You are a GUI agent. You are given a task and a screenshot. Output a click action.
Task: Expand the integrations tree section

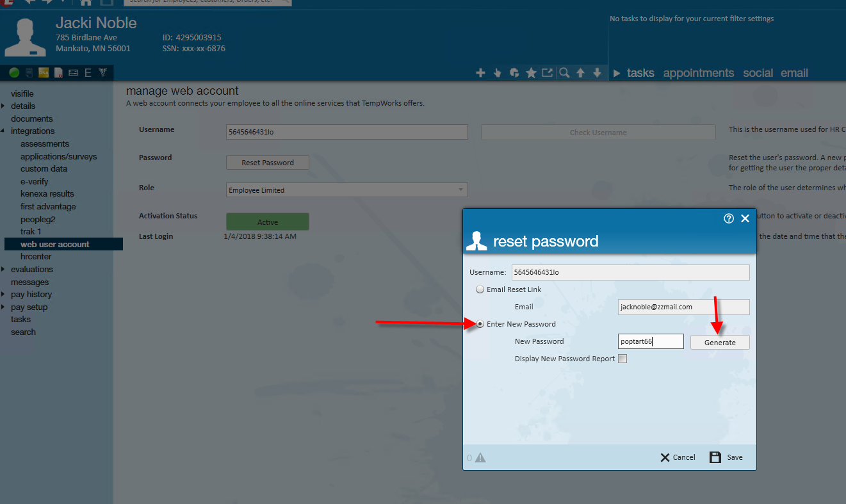[4, 131]
